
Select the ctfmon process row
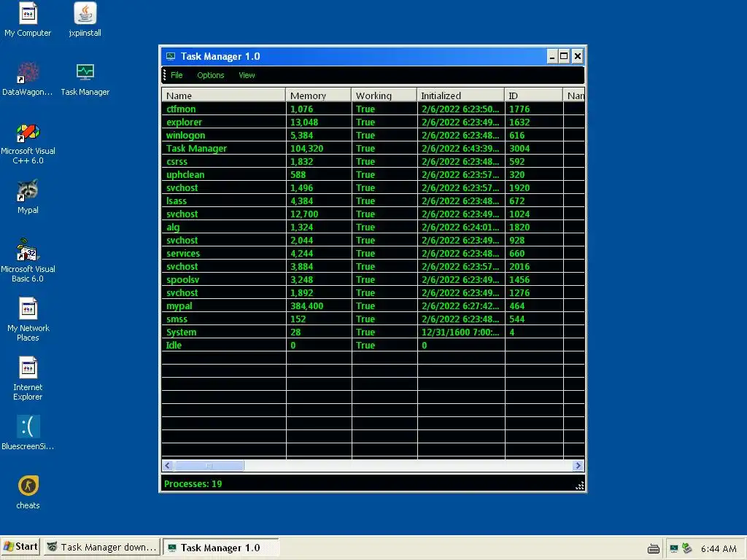point(373,109)
